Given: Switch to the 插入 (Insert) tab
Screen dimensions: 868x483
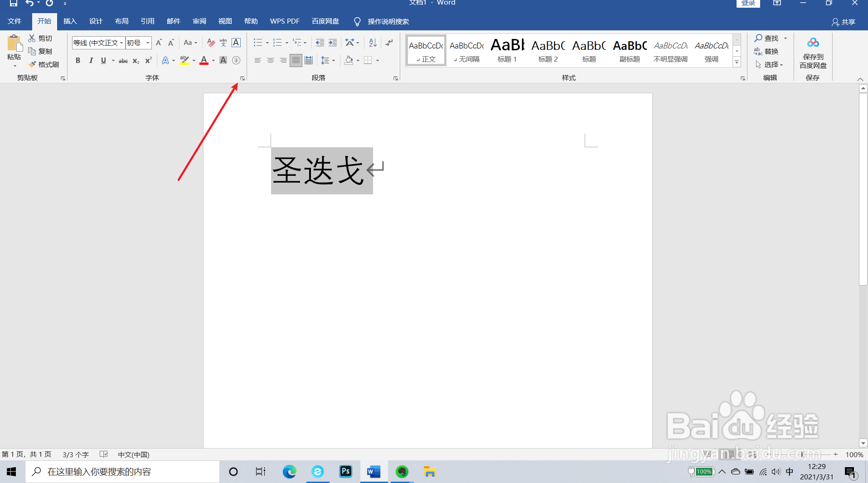Looking at the screenshot, I should 70,21.
